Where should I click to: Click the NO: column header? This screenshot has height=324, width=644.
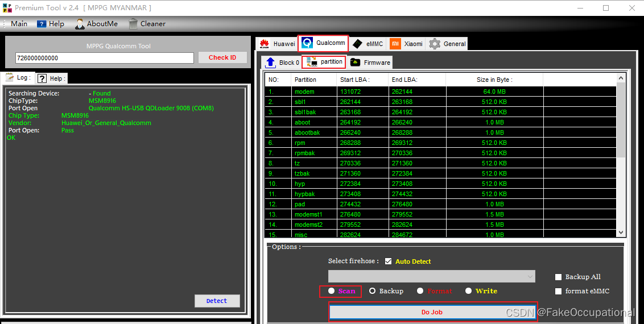point(278,80)
